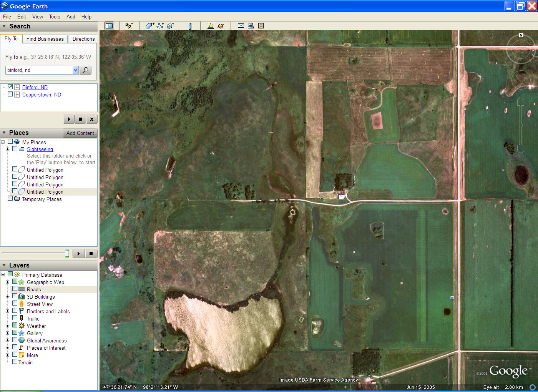Image resolution: width=538 pixels, height=392 pixels.
Task: Open the email view icon
Action: [x=241, y=26]
